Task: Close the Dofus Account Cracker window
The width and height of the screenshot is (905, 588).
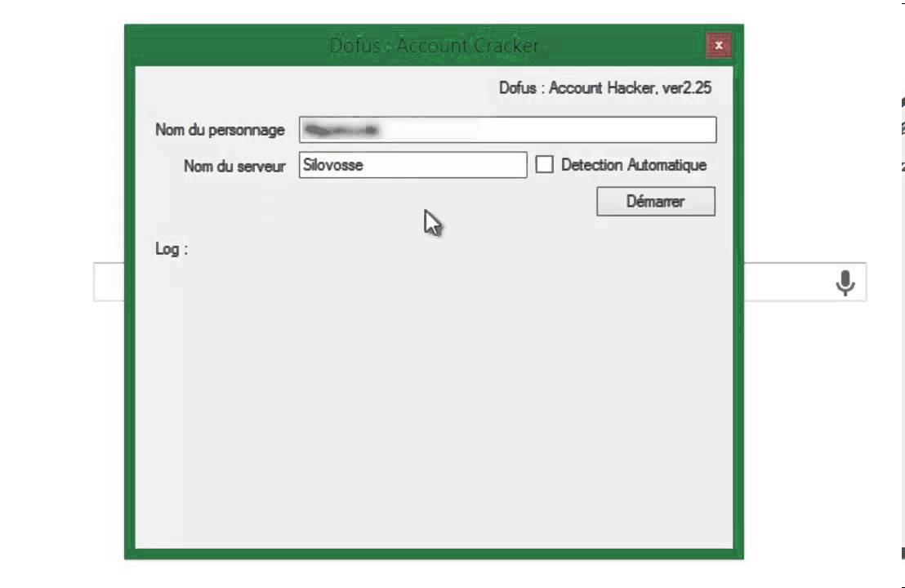Action: (x=719, y=45)
